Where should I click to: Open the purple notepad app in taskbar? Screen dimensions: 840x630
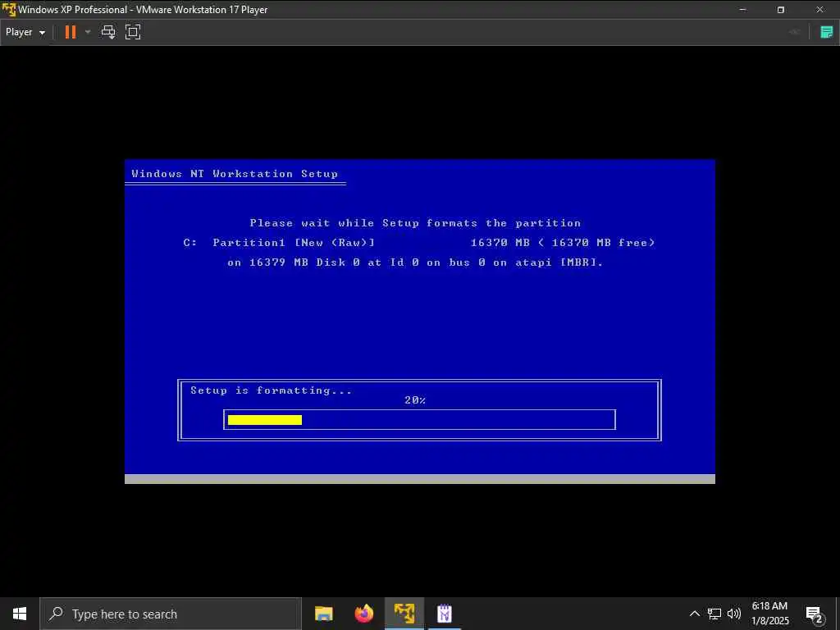(x=445, y=614)
